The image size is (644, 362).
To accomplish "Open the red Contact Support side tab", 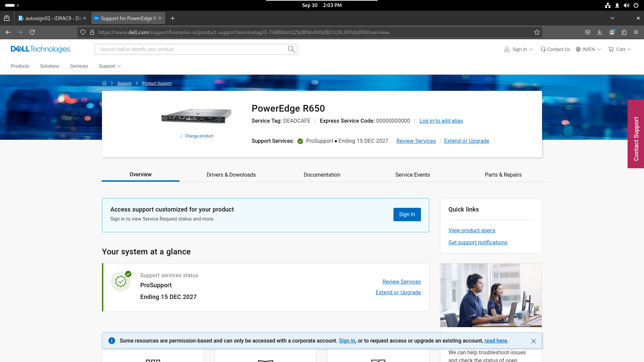I will coord(636,134).
